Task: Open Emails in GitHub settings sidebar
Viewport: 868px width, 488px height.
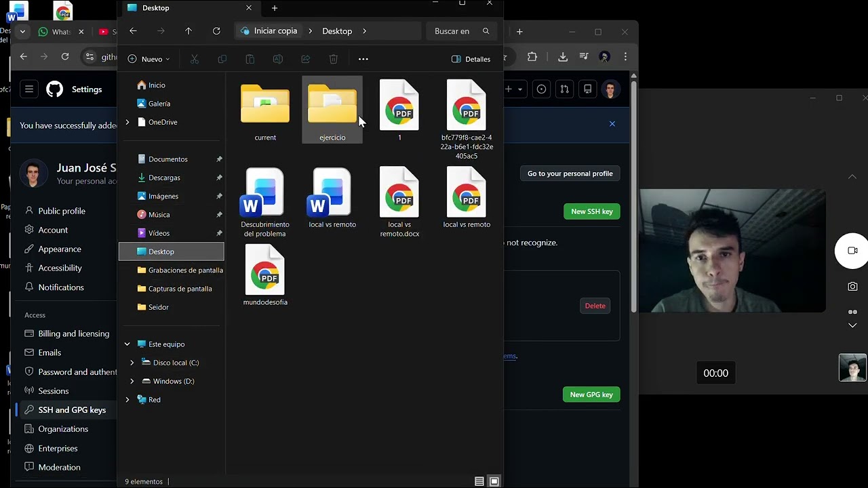Action: coord(50,352)
